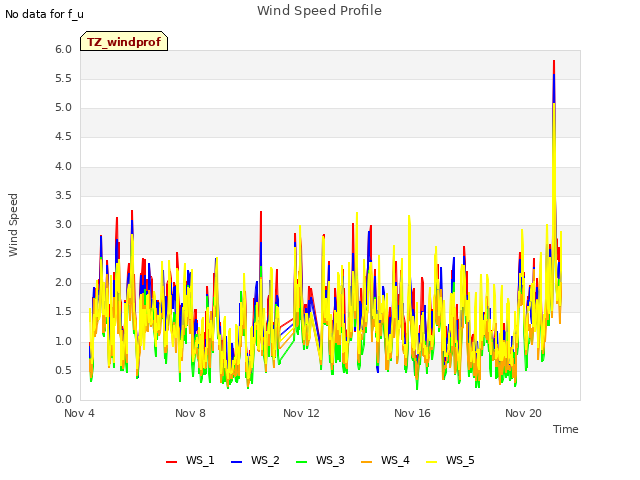The image size is (640, 480).
Task: Click the 6.0 y-axis tick label
Action: click(63, 50)
